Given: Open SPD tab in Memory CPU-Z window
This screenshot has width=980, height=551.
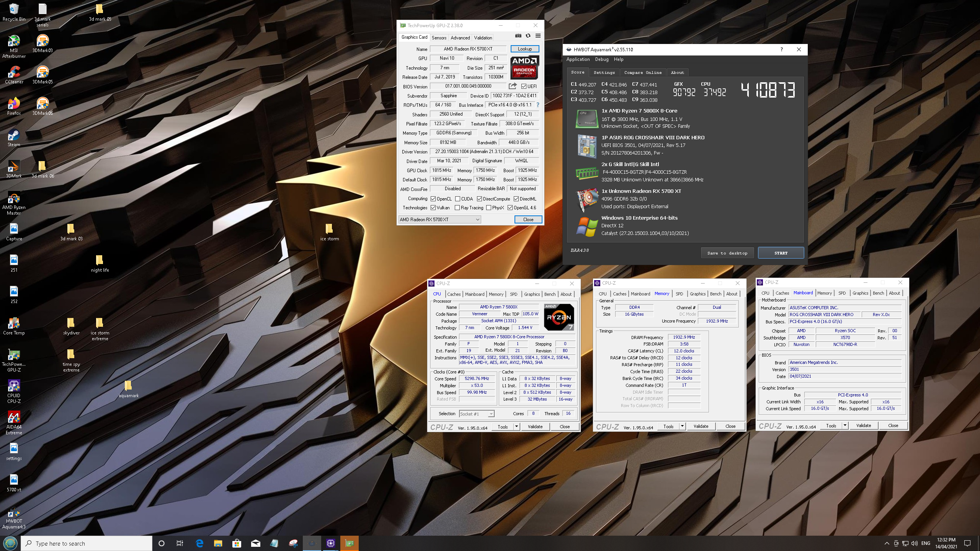Looking at the screenshot, I should pos(679,294).
